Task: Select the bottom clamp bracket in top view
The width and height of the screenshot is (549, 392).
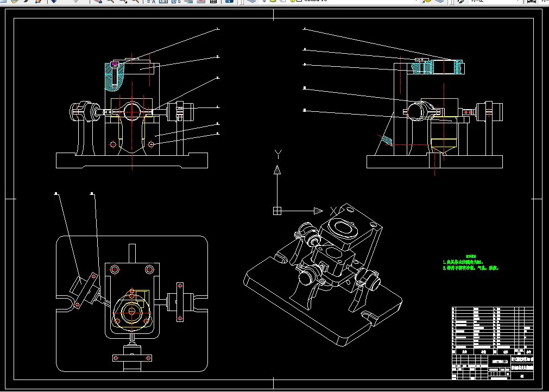Action: pyautogui.click(x=132, y=358)
